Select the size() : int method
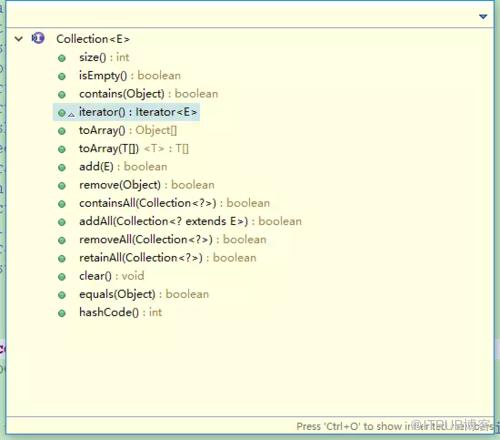Screen dimensions: 500x440 point(104,57)
